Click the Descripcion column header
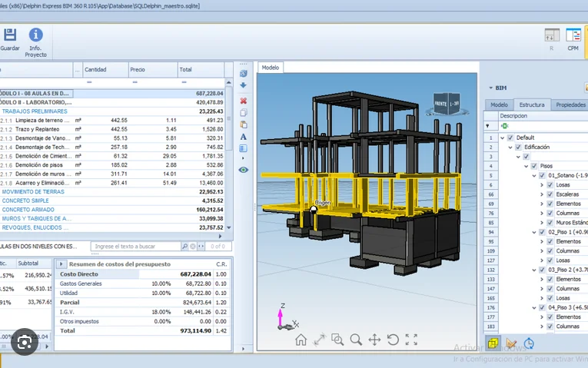 point(543,116)
